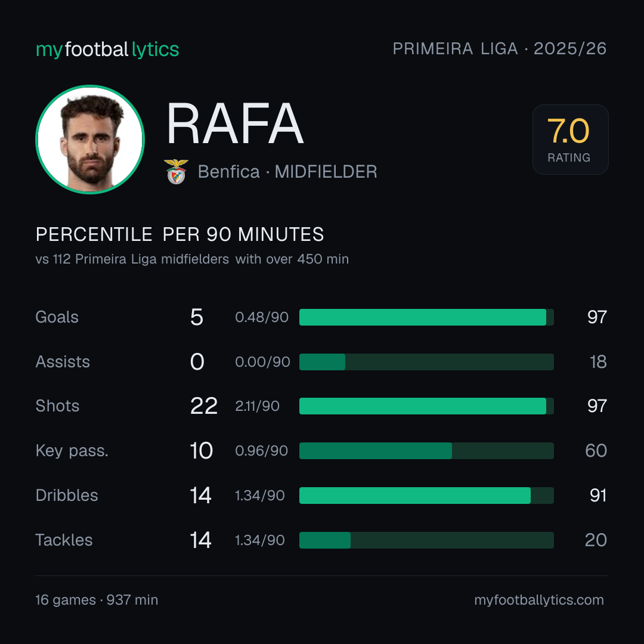Click the Tackles percentile bar
The height and width of the screenshot is (644, 644).
(x=426, y=540)
